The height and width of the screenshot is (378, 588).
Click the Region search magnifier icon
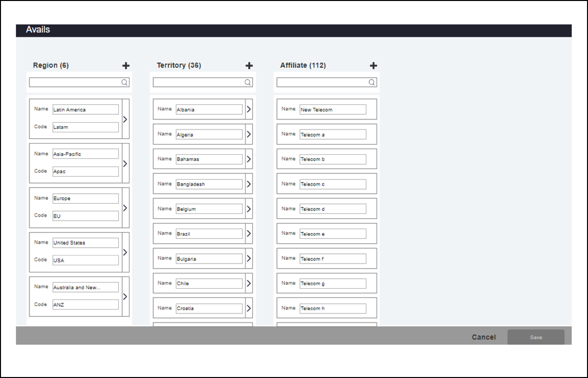(125, 83)
